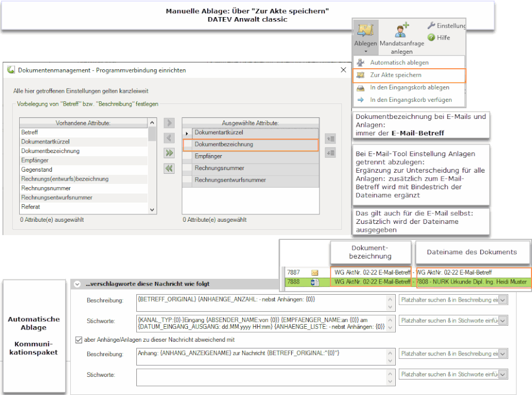Close the Dokumentenmanagement dialog

tap(343, 70)
